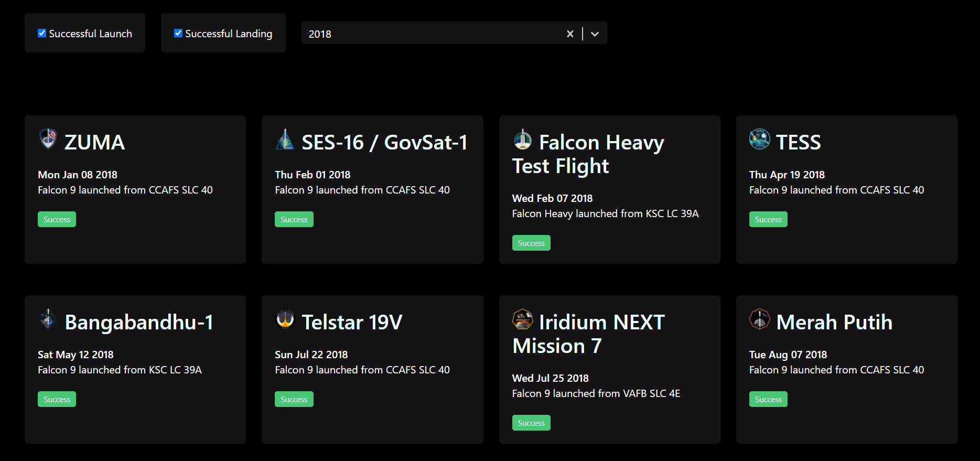Click the Merah Putih mission patch
Viewport: 980px width, 461px height.
point(759,319)
